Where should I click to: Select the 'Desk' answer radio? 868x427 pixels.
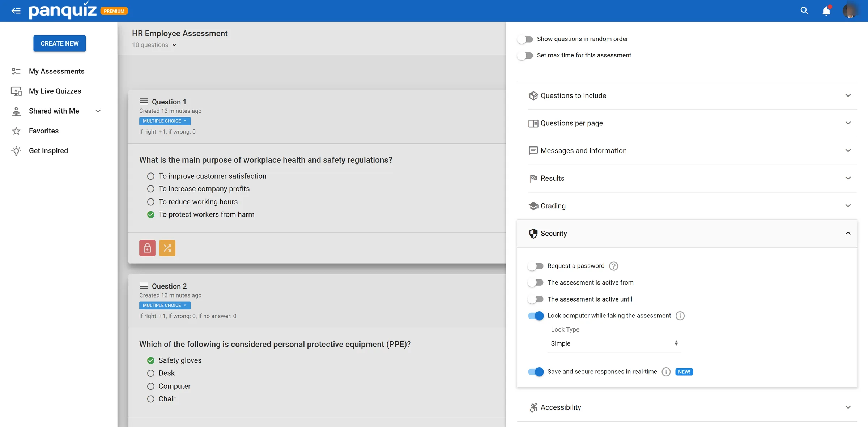[x=151, y=373]
